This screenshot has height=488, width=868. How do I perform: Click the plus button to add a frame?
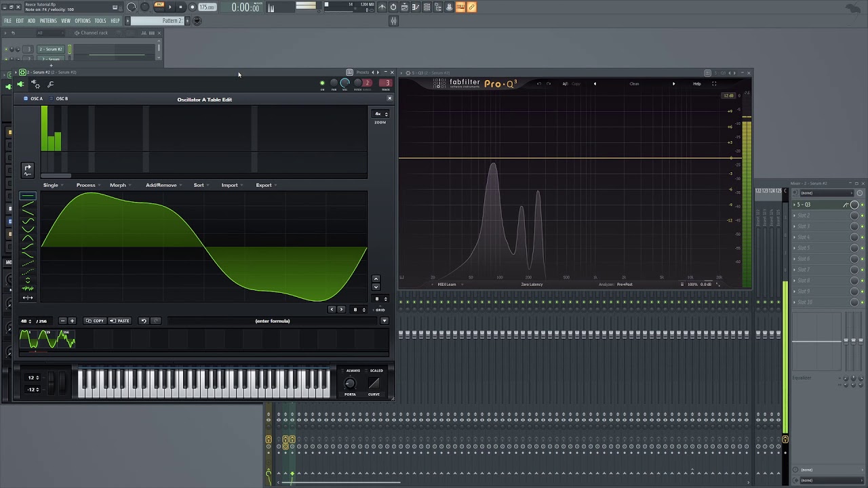tap(72, 321)
